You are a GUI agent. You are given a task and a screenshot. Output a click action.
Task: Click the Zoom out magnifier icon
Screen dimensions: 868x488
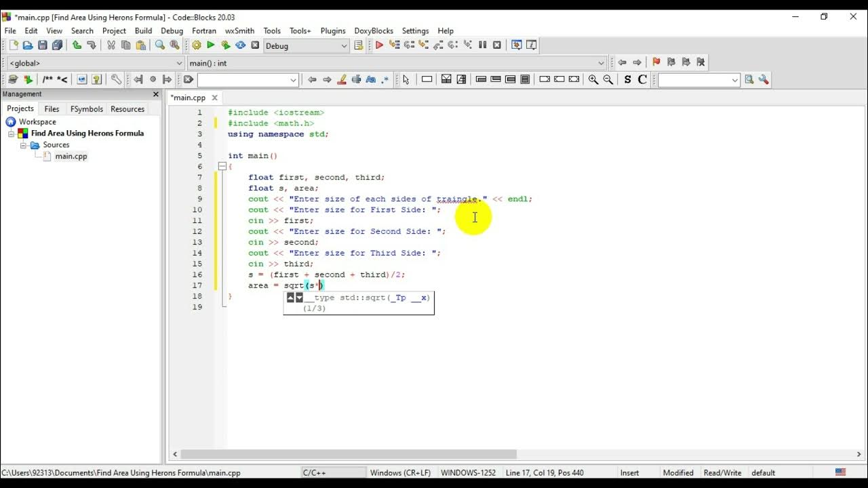608,79
